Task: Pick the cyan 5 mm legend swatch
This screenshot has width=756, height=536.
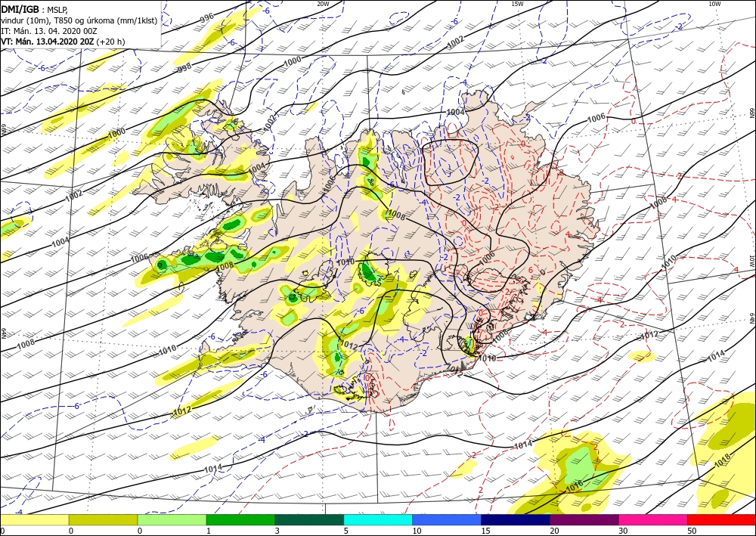Action: [378, 519]
